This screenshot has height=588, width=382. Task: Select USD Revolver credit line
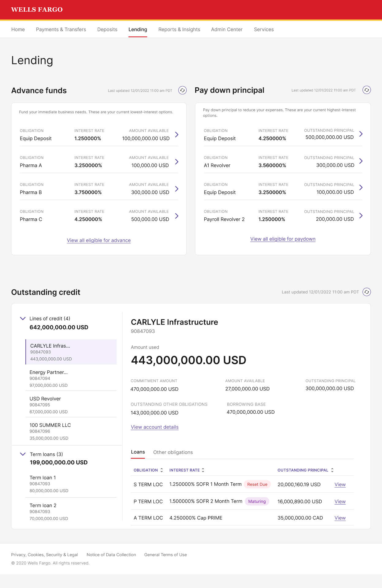click(x=71, y=405)
